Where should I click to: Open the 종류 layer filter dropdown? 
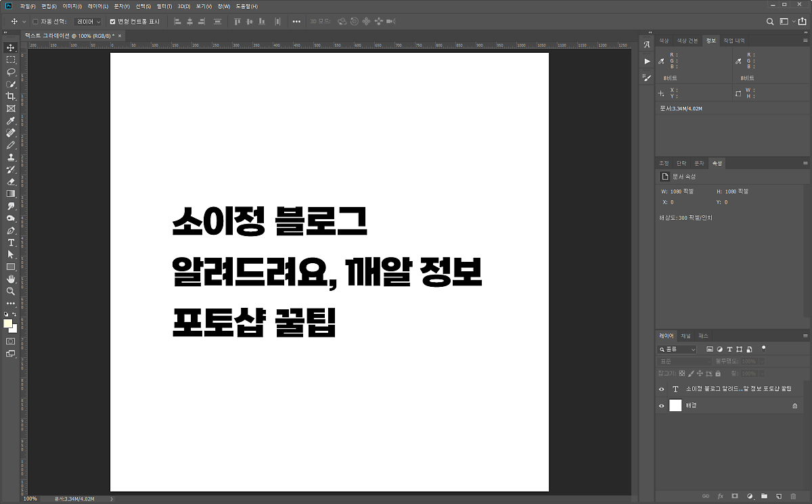(677, 350)
